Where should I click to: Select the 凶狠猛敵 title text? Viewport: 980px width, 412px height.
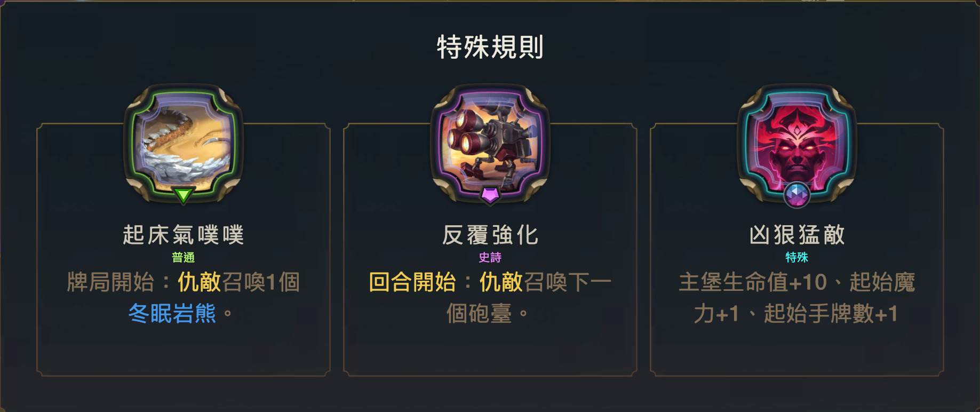tap(797, 235)
